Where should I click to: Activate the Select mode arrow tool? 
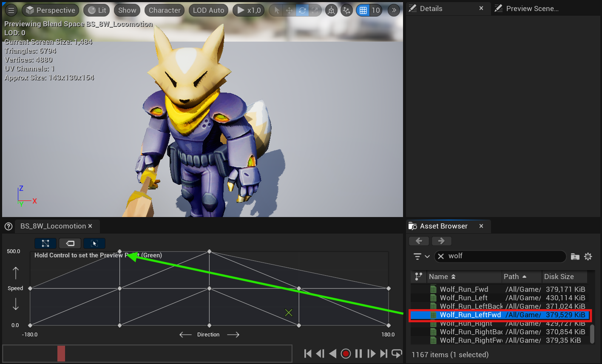tap(277, 10)
